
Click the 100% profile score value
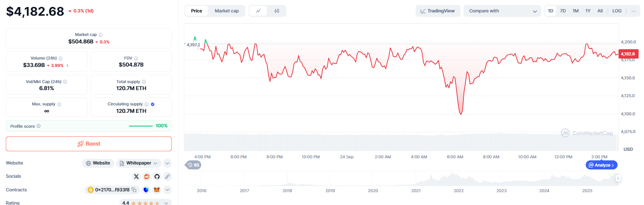(162, 126)
